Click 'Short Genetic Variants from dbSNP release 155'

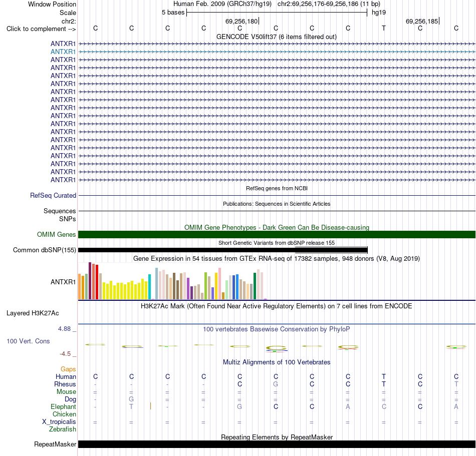(x=277, y=243)
